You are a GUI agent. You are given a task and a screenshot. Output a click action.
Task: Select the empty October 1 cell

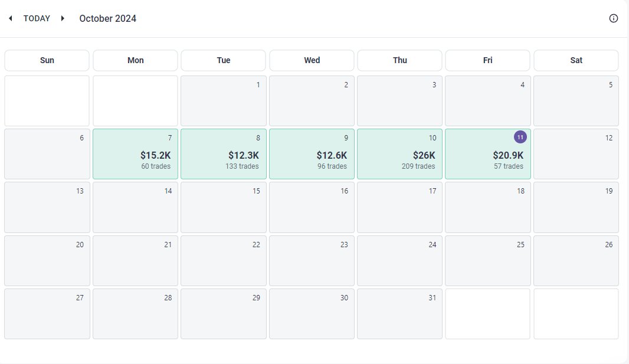tap(224, 101)
